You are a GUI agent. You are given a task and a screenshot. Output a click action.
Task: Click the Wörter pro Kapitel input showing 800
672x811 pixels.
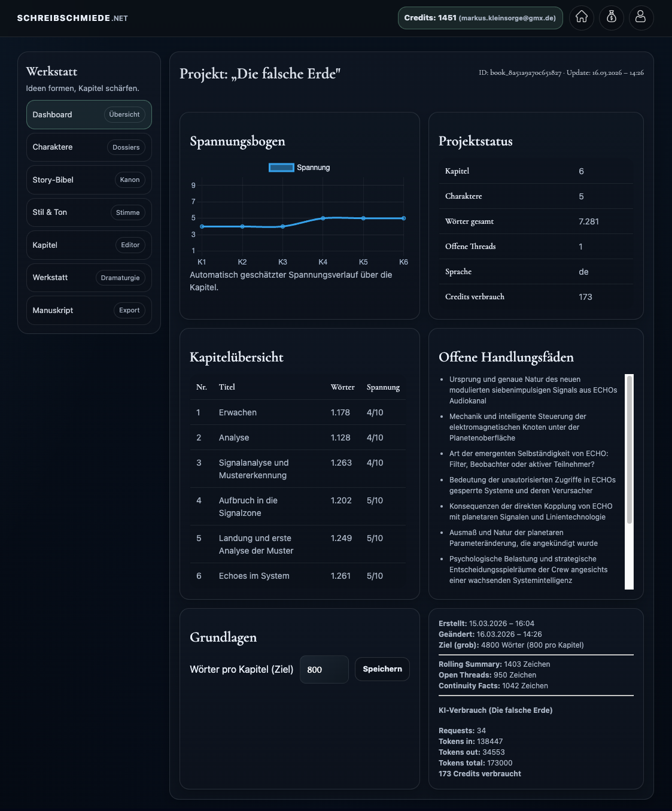[x=324, y=669]
